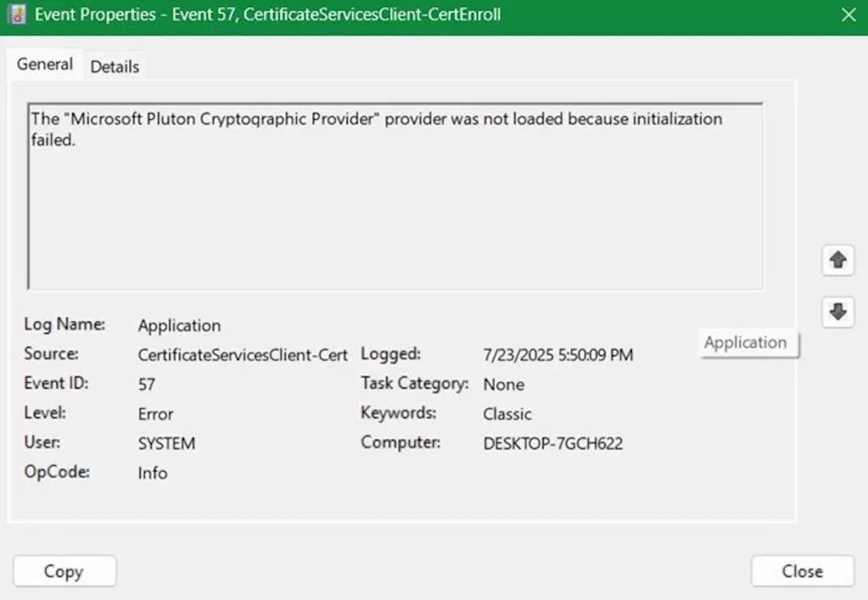The width and height of the screenshot is (868, 600).
Task: Click the Application tooltip label
Action: pyautogui.click(x=745, y=343)
